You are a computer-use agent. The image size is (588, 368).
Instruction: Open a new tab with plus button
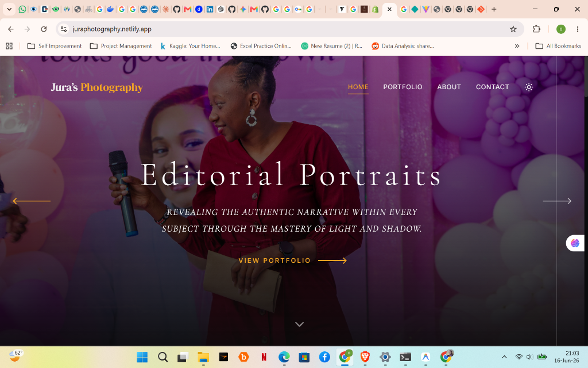click(494, 9)
